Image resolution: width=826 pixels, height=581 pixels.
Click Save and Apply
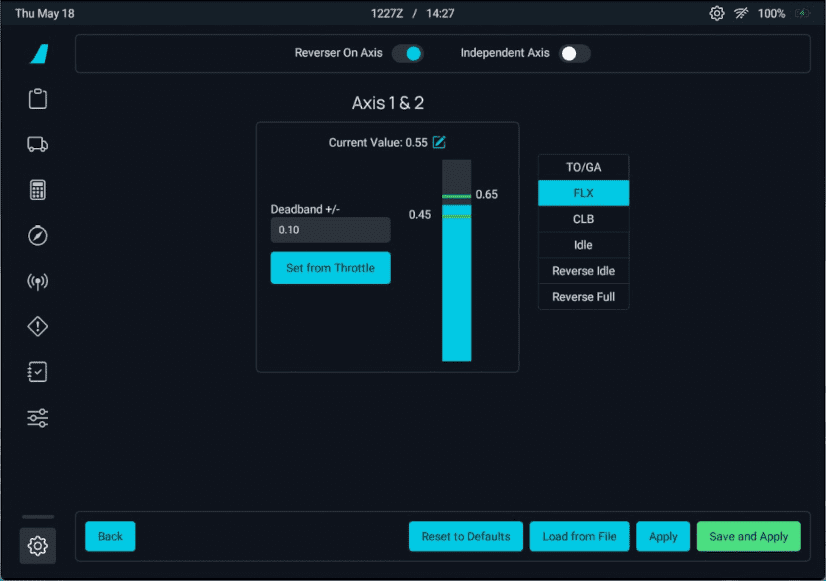point(748,536)
